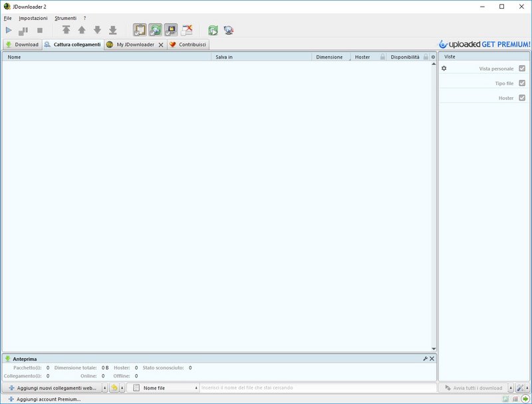Sort by Nome column header
532x404 pixels.
106,57
